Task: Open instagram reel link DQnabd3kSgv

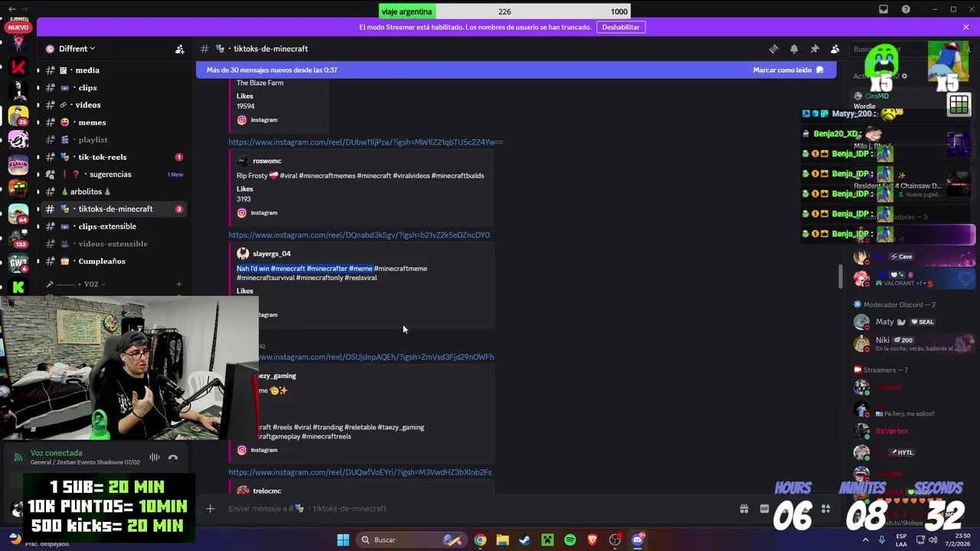Action: coord(359,235)
